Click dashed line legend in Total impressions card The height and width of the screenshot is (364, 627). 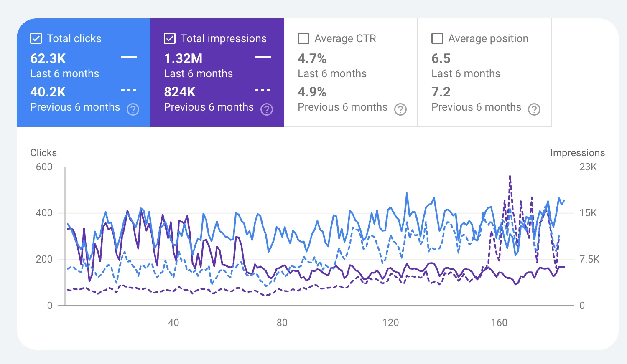pos(263,90)
